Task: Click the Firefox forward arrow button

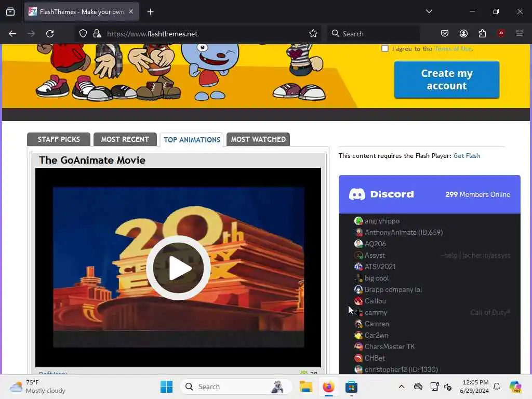Action: (x=31, y=34)
